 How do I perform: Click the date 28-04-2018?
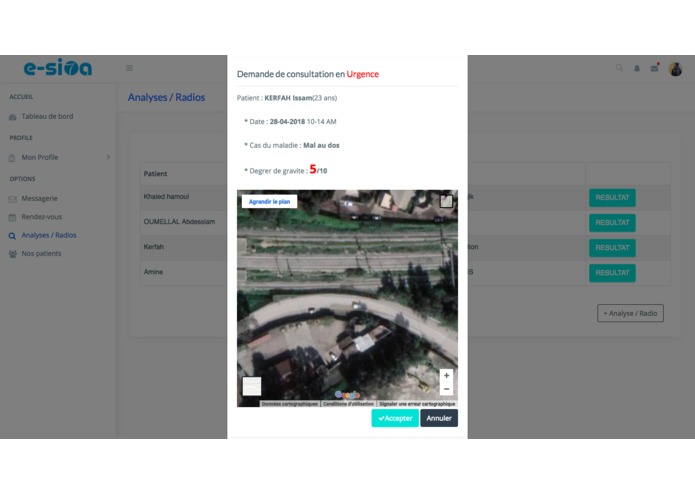[287, 121]
